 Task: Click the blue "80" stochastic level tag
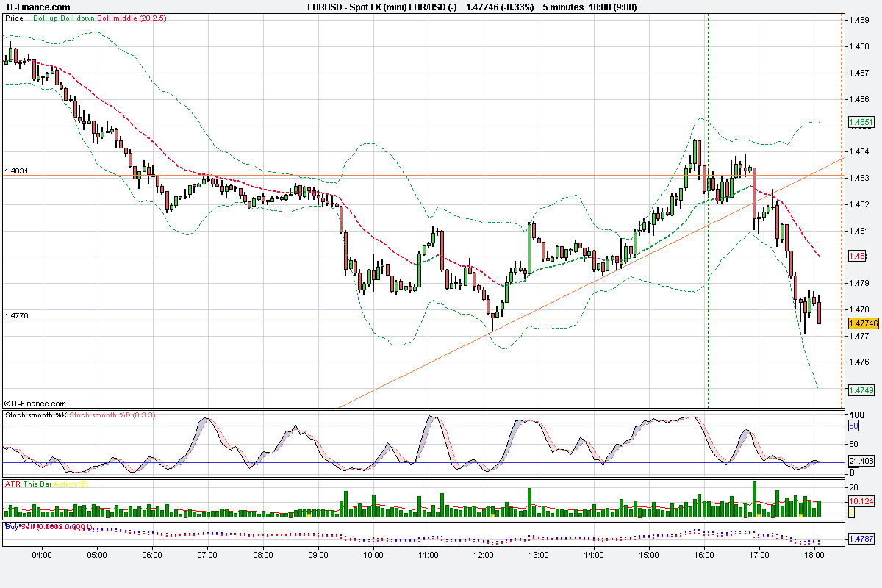tap(854, 426)
